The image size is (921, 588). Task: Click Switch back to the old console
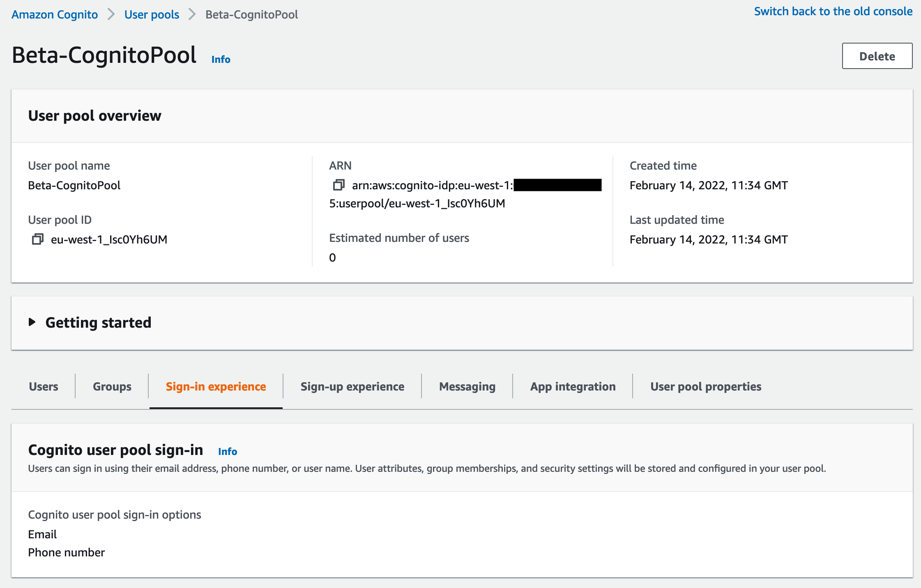(833, 11)
